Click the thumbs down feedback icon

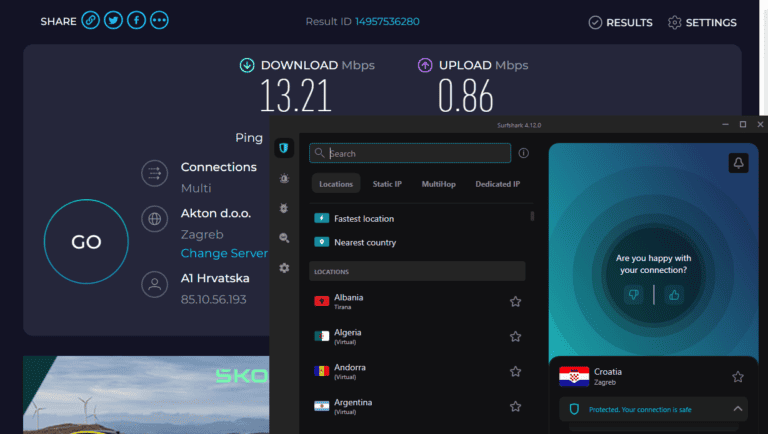coord(632,294)
